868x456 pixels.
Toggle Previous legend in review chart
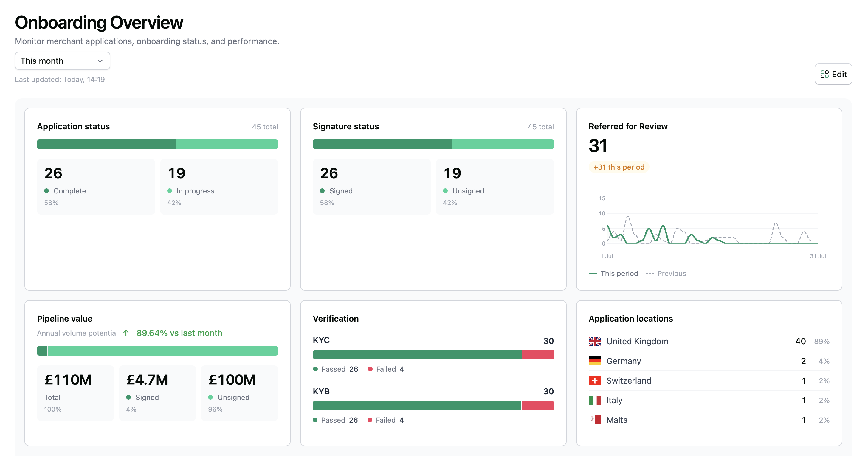click(666, 273)
